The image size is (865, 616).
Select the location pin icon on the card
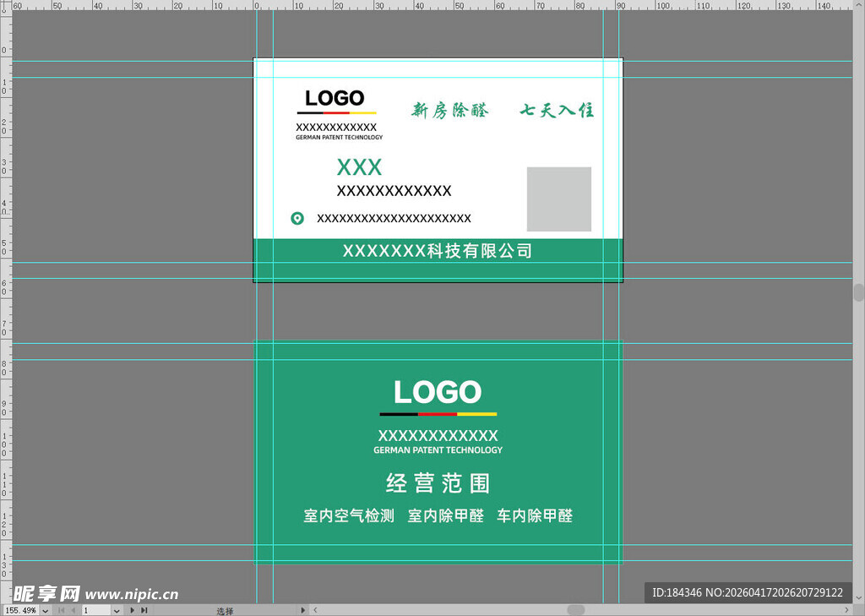coord(297,219)
